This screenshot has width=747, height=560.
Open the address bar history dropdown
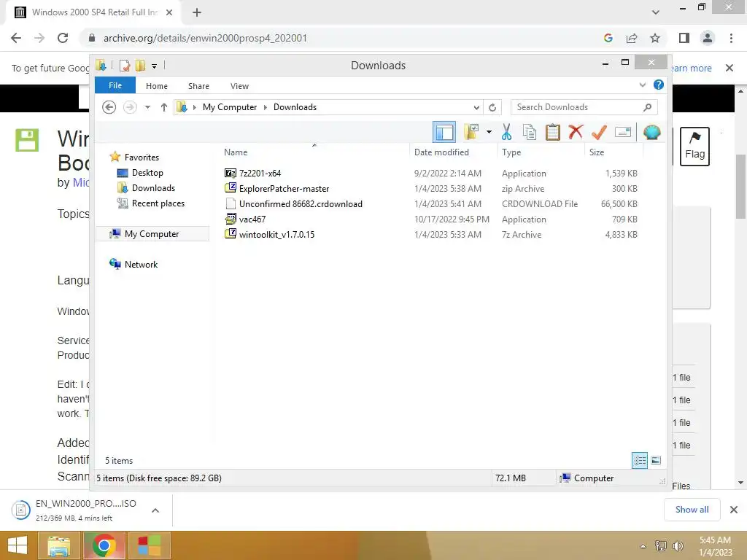(476, 107)
